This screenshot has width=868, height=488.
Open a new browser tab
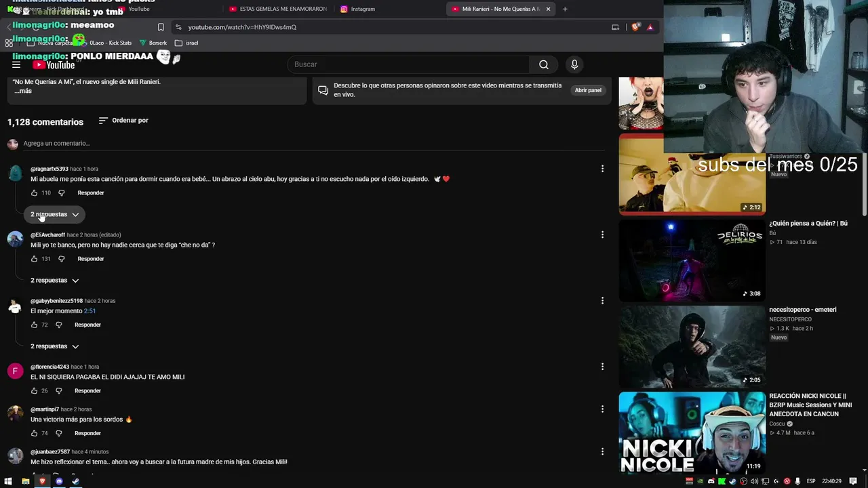[x=565, y=9]
